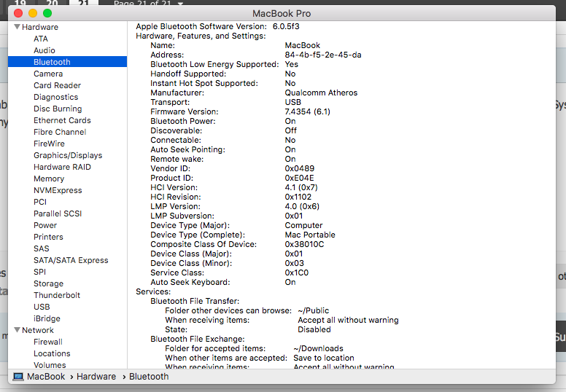This screenshot has width=566, height=392.
Task: Select PCI in the sidebar
Action: point(40,202)
